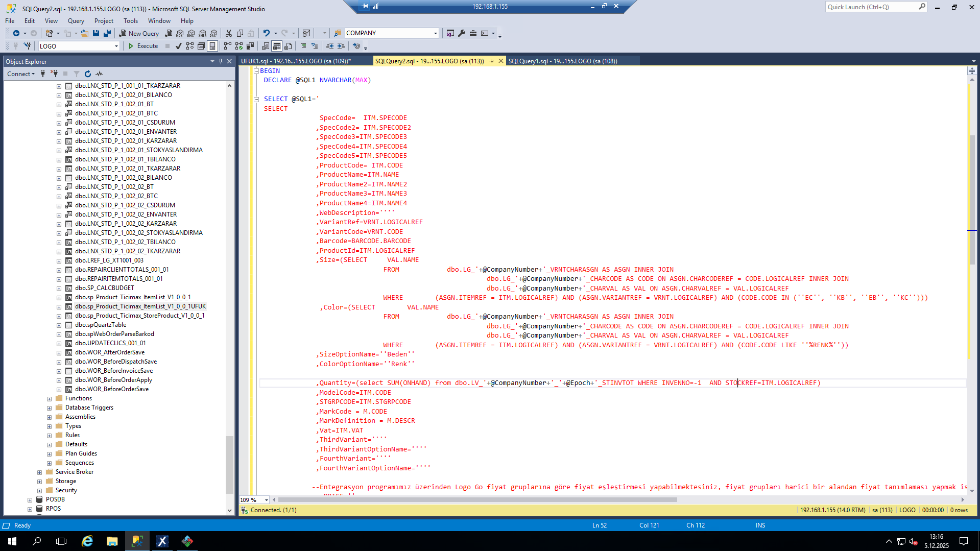Click the Undo arrow icon
The width and height of the screenshot is (980, 551).
266,33
